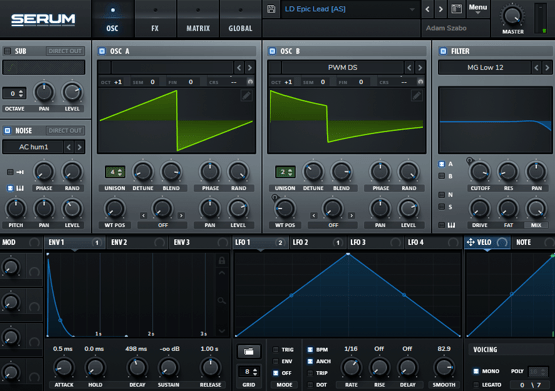Click the Serum logo
This screenshot has width=555, height=391.
pyautogui.click(x=43, y=19)
